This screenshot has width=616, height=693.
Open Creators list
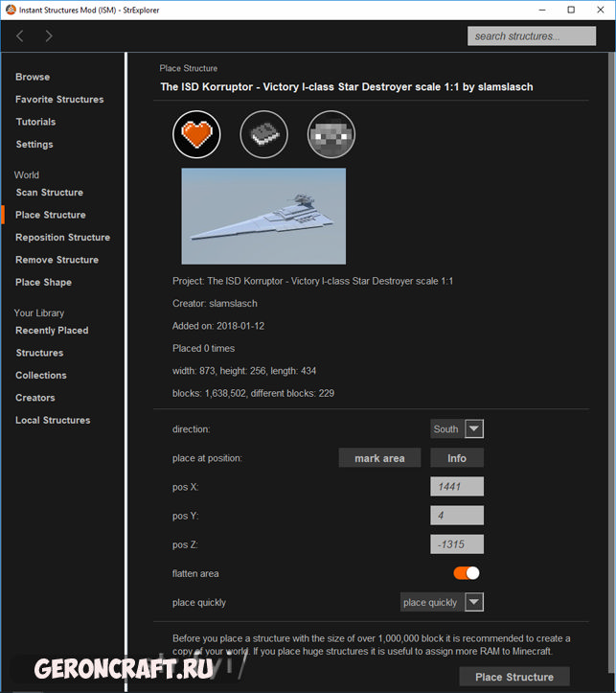pos(35,398)
